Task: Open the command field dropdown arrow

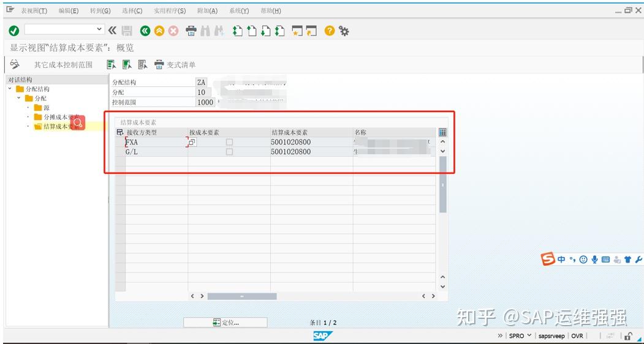Action: [99, 29]
